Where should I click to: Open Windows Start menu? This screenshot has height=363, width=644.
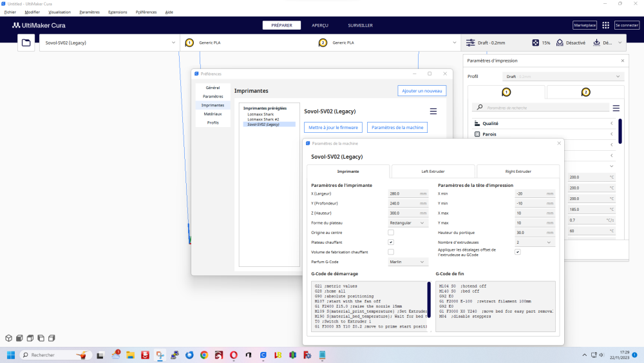11,355
